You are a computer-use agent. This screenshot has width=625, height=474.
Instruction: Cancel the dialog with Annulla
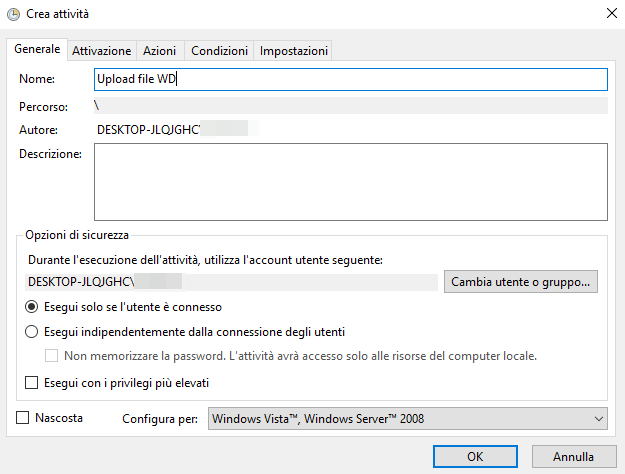(x=573, y=457)
